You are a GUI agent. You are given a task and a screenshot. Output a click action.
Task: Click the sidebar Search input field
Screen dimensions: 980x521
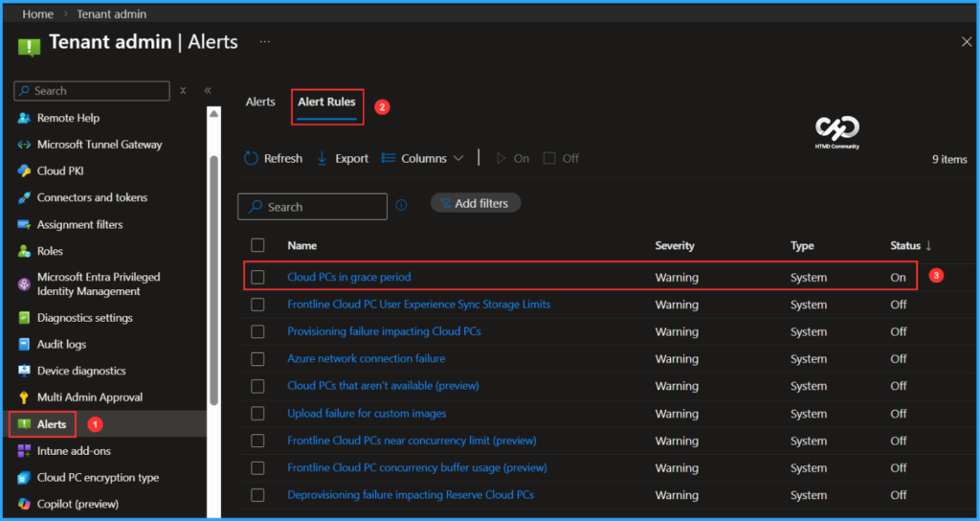pos(92,91)
